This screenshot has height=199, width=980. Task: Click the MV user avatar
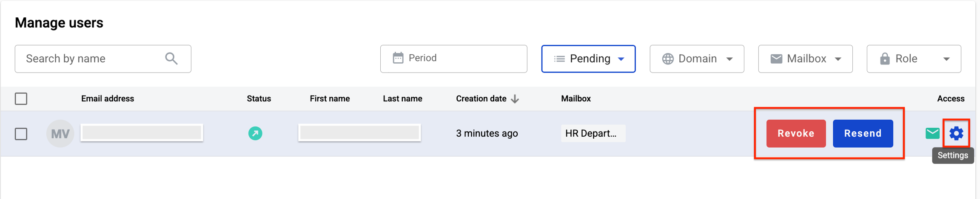click(x=60, y=134)
